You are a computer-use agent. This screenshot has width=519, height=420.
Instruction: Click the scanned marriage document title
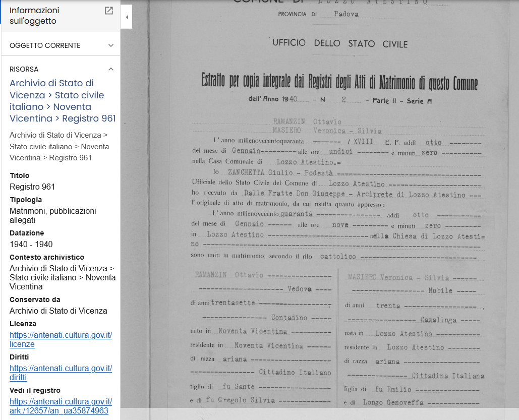coord(339,81)
